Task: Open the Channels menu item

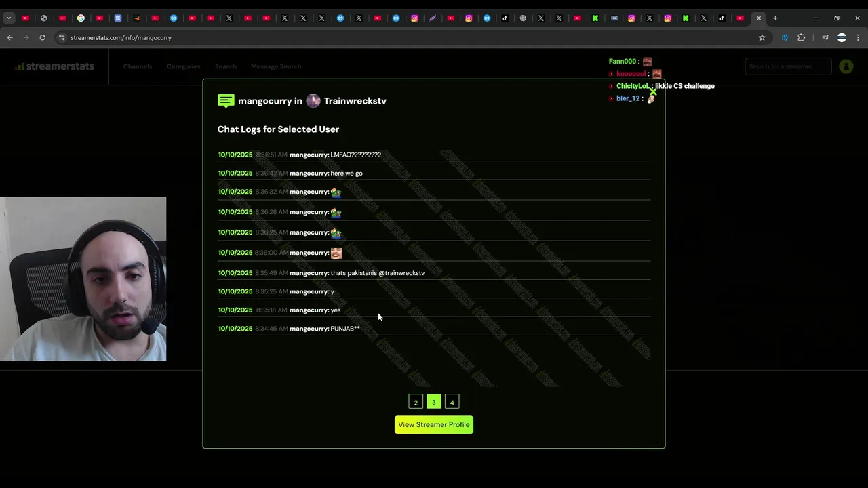Action: (x=138, y=66)
